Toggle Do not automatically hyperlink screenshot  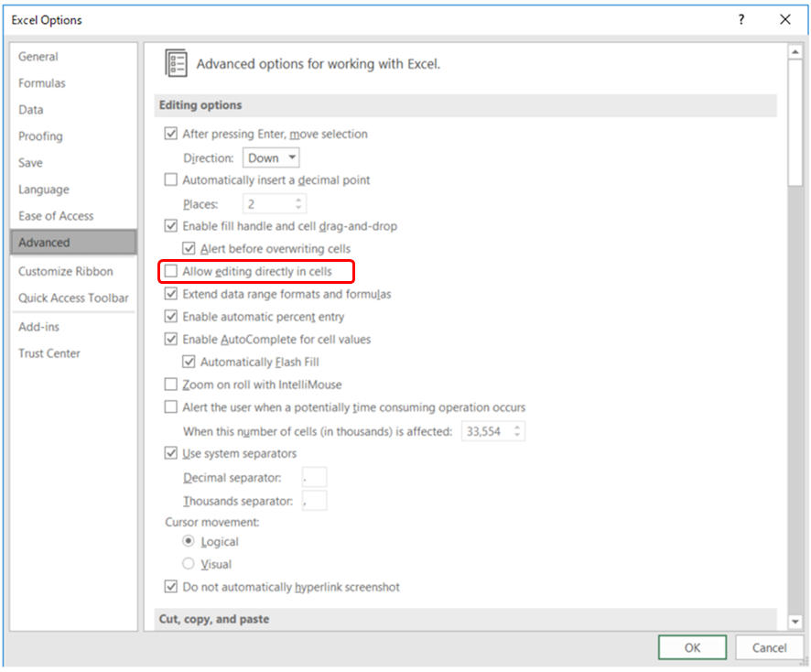[x=170, y=587]
